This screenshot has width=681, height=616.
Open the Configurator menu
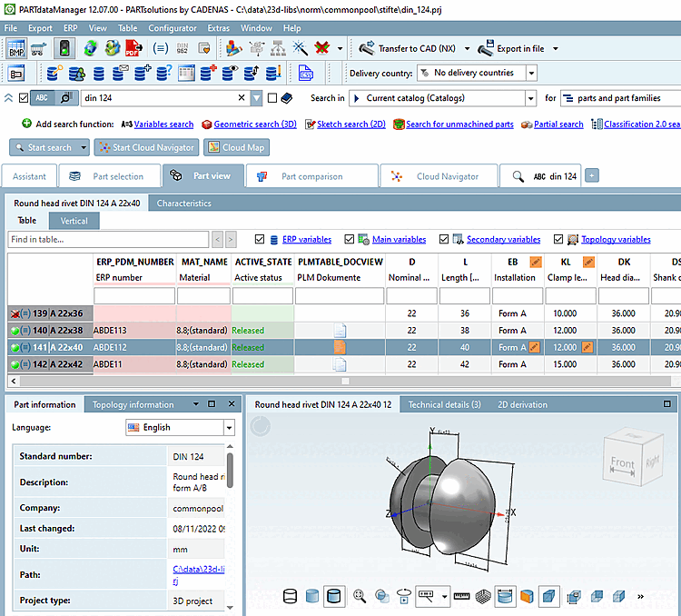click(x=172, y=28)
